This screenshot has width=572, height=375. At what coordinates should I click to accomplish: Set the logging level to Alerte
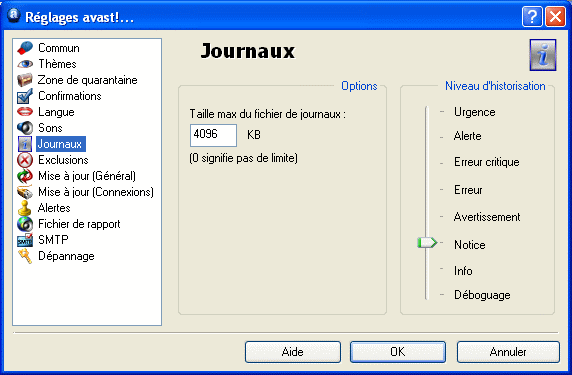[x=468, y=136]
